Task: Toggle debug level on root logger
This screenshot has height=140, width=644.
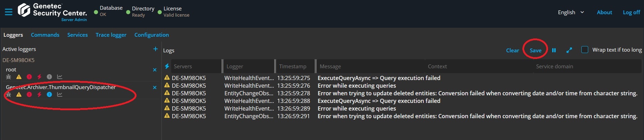Action: pyautogui.click(x=9, y=77)
